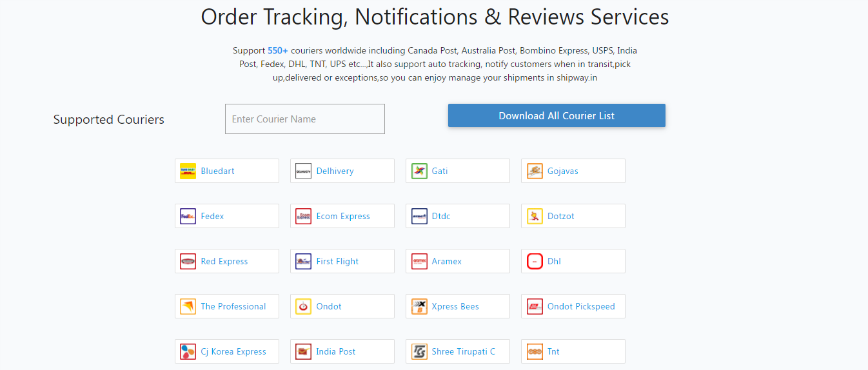Click the Red Express logo icon
The image size is (868, 370).
click(x=188, y=261)
